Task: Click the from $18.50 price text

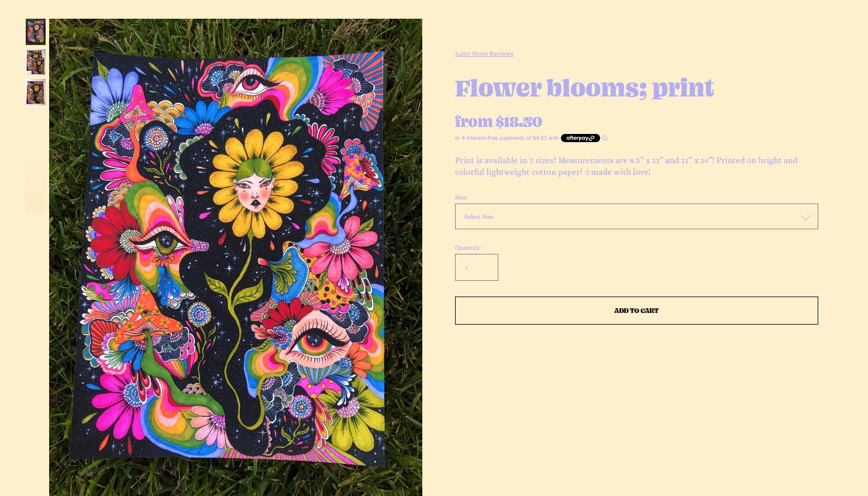Action: click(x=498, y=122)
